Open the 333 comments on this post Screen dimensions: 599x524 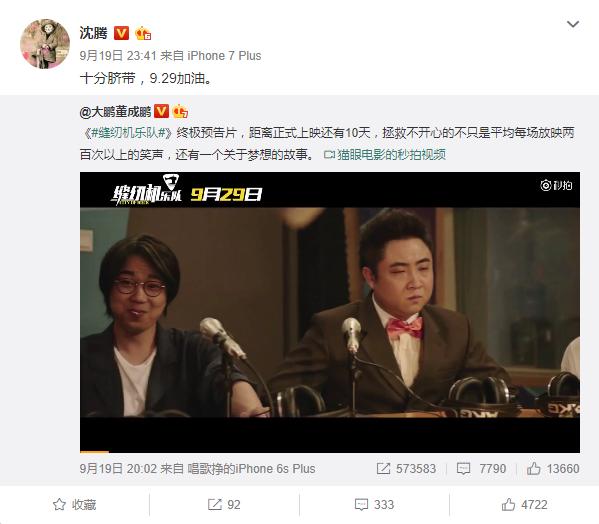coord(374,505)
